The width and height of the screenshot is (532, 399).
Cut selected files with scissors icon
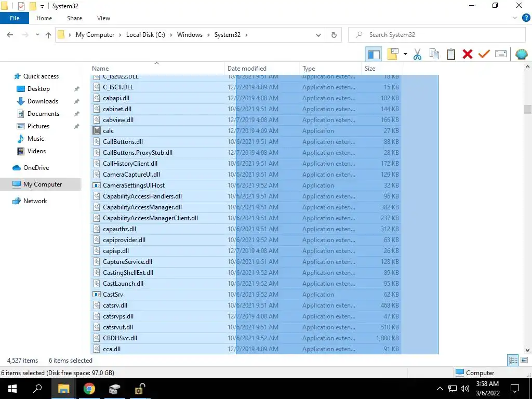(x=417, y=54)
